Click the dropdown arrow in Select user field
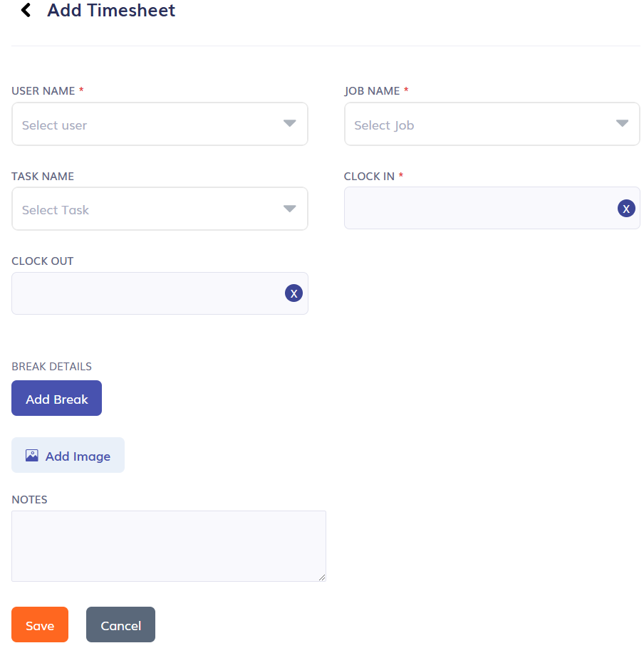This screenshot has width=644, height=648. tap(289, 123)
